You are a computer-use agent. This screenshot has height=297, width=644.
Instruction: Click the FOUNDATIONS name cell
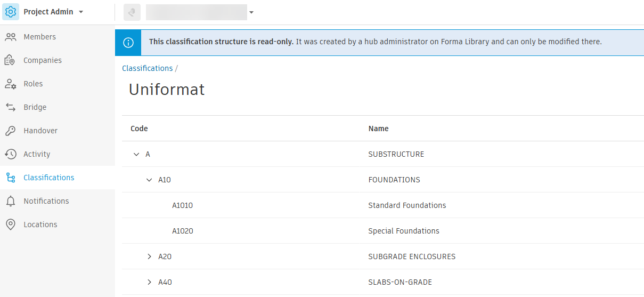(394, 180)
